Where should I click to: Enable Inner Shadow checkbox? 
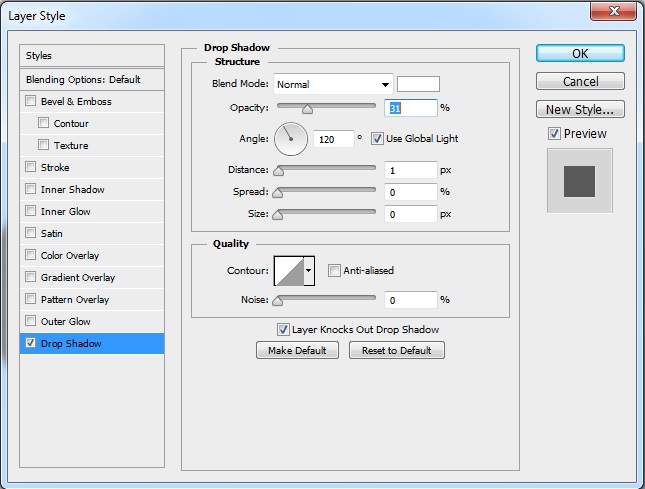(30, 189)
